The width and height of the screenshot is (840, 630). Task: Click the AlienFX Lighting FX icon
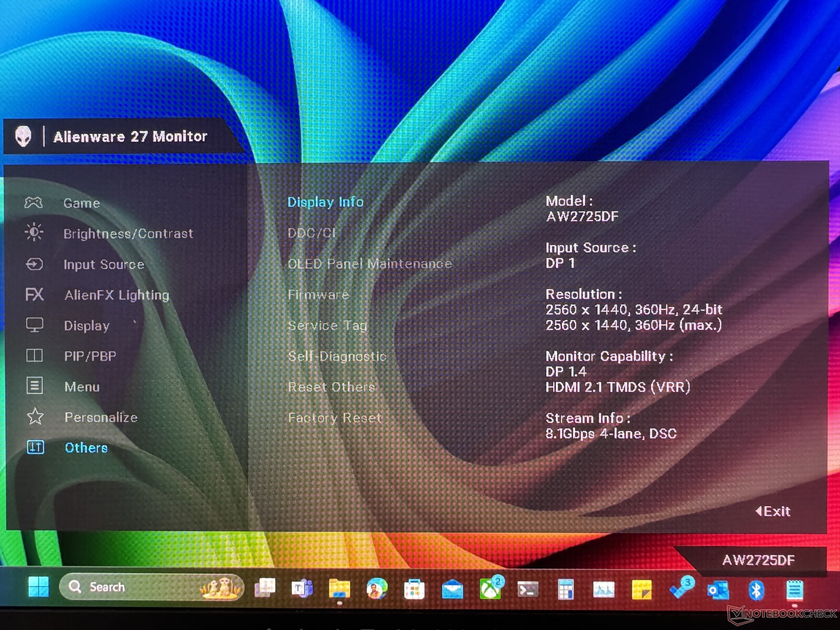(35, 294)
